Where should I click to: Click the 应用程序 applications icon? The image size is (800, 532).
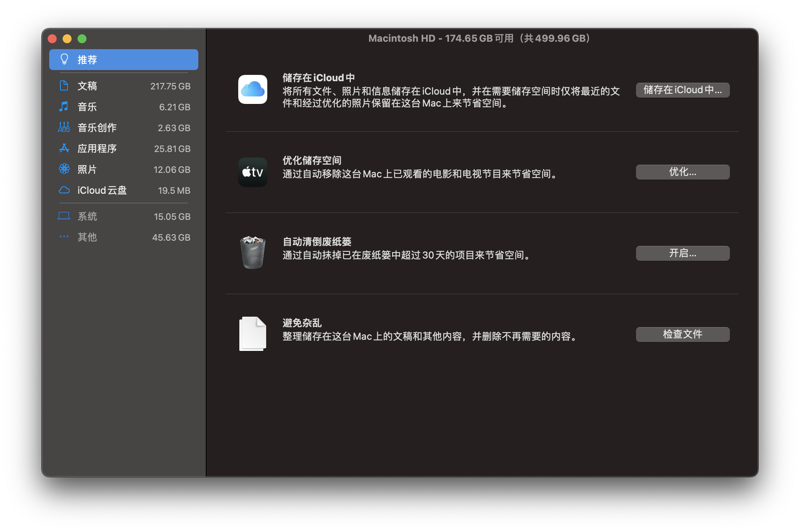click(x=64, y=148)
